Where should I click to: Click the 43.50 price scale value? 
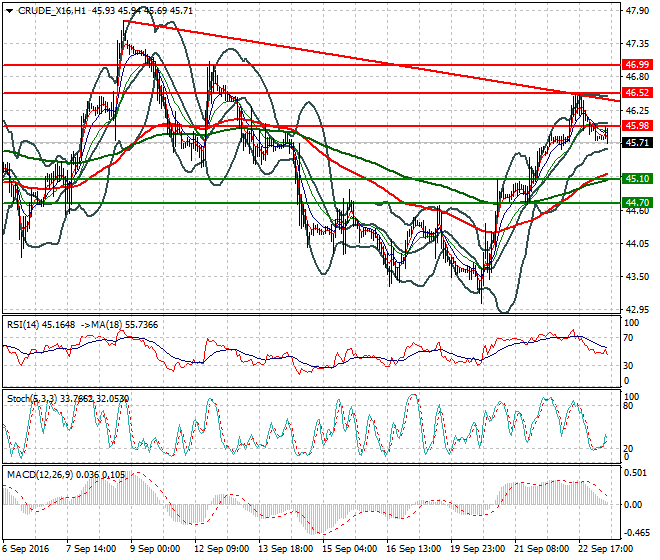pyautogui.click(x=637, y=277)
